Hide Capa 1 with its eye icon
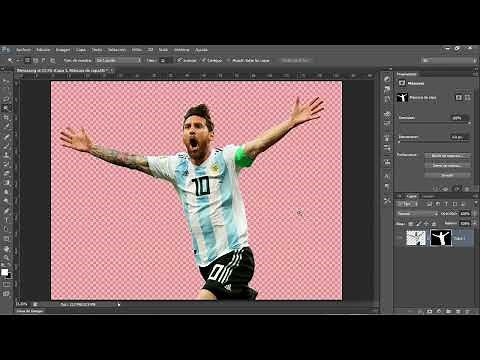Viewport: 480px width, 360px height. click(x=401, y=238)
